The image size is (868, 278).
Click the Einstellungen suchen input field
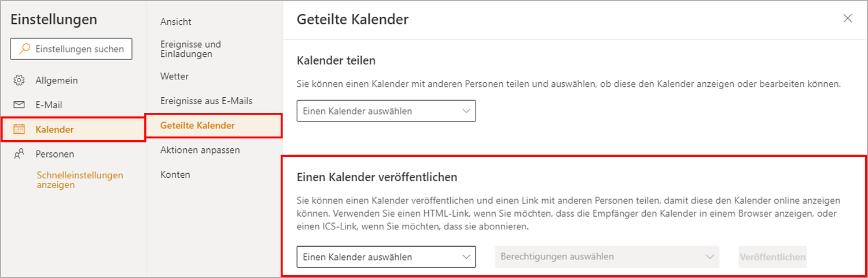71,49
